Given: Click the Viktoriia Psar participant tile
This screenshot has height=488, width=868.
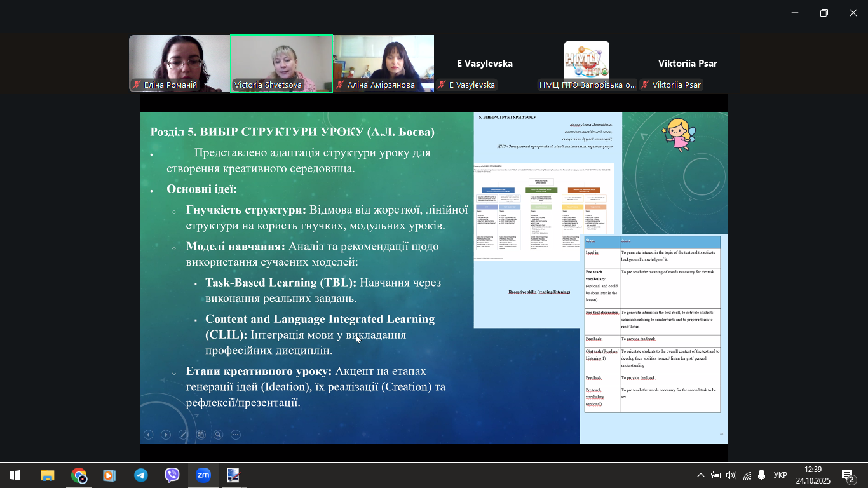Looking at the screenshot, I should (x=688, y=64).
